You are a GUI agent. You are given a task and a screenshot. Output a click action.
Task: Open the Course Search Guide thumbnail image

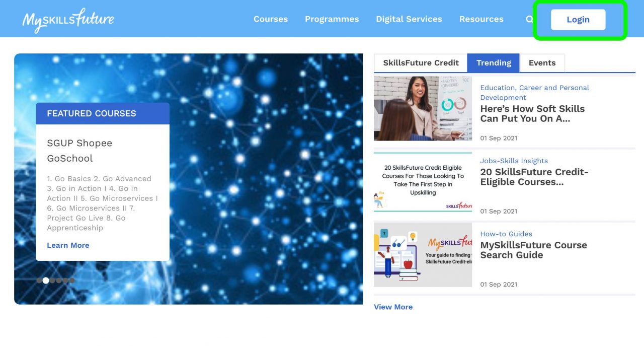coord(423,255)
